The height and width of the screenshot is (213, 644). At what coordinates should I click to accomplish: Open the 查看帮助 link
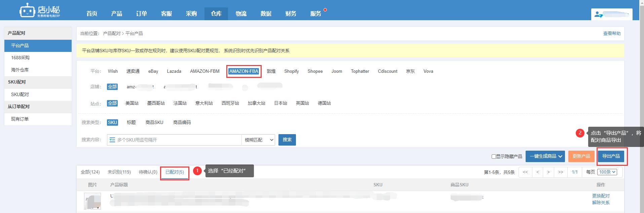pyautogui.click(x=612, y=33)
